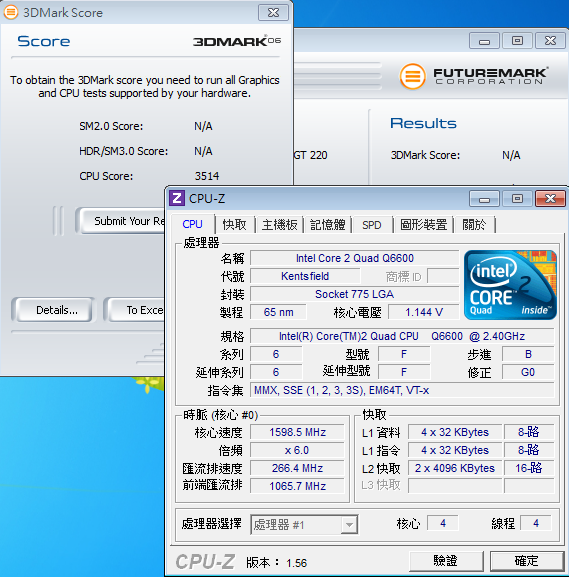Image resolution: width=569 pixels, height=577 pixels.
Task: Click the Kentsfield code name field
Action: (x=305, y=276)
